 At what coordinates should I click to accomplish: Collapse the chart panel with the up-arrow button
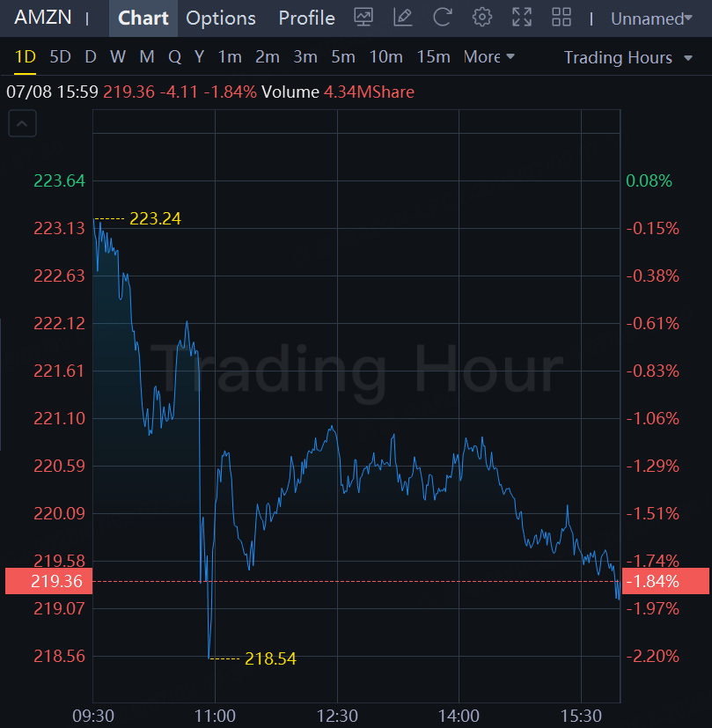point(22,125)
